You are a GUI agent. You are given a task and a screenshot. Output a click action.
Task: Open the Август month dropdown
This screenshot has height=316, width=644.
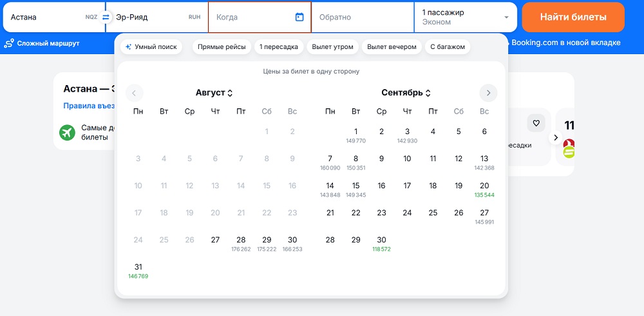214,93
